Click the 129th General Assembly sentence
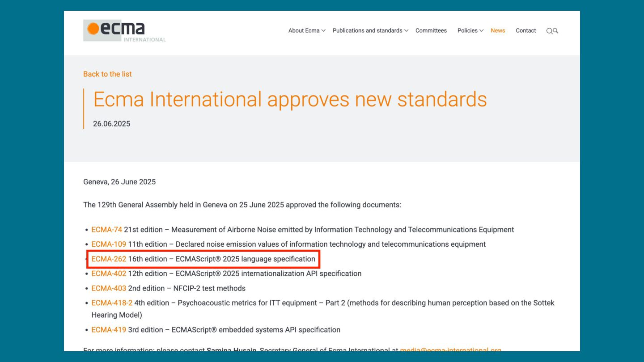This screenshot has height=362, width=644. pyautogui.click(x=242, y=205)
